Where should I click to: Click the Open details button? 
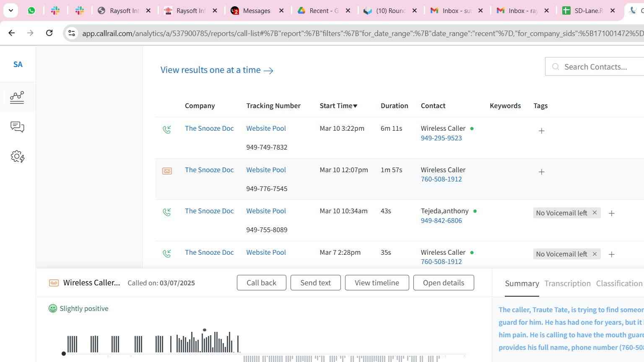click(x=444, y=283)
